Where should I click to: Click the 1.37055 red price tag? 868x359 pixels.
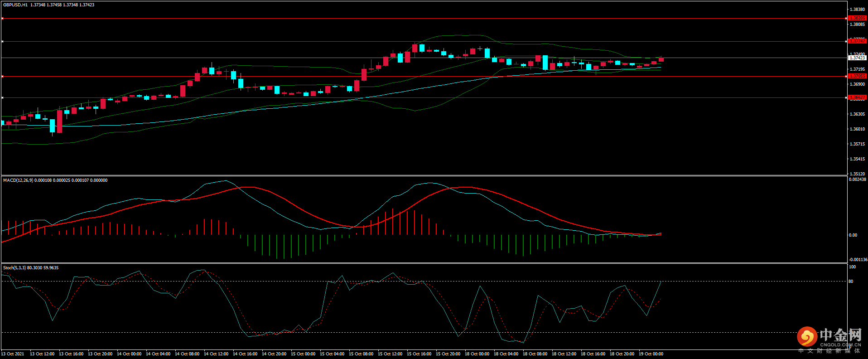coord(857,76)
